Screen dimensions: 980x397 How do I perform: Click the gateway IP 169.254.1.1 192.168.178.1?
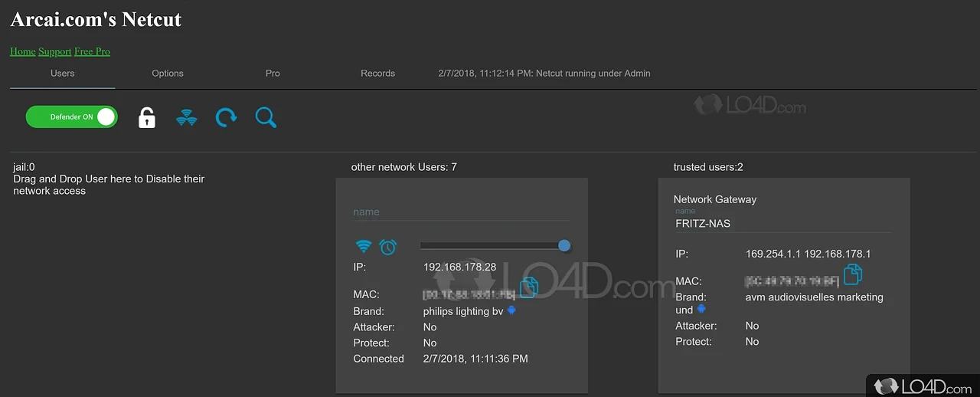808,254
